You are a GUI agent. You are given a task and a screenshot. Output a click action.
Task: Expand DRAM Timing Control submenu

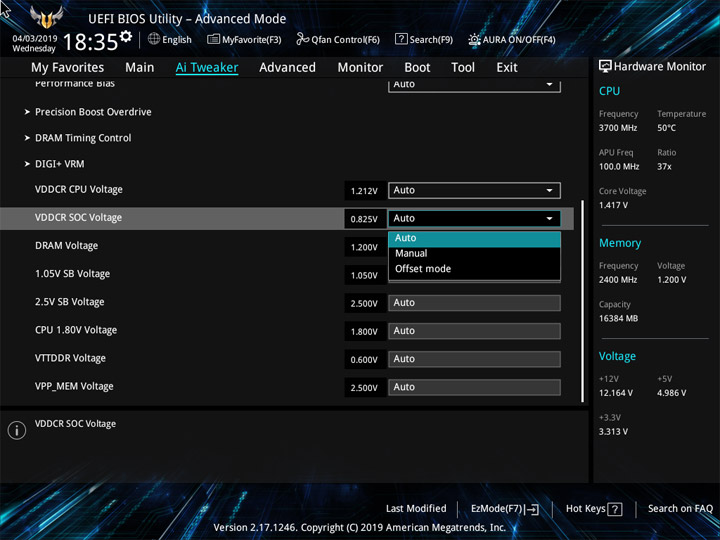83,138
